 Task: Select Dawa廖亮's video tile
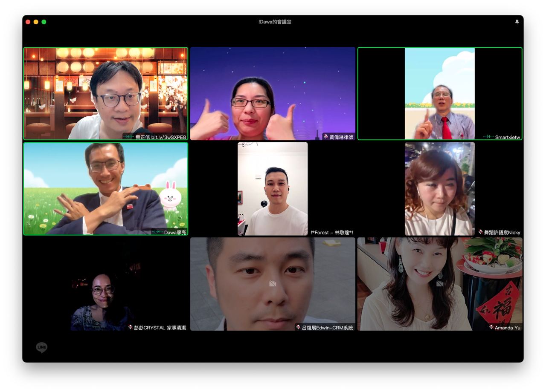[106, 189]
